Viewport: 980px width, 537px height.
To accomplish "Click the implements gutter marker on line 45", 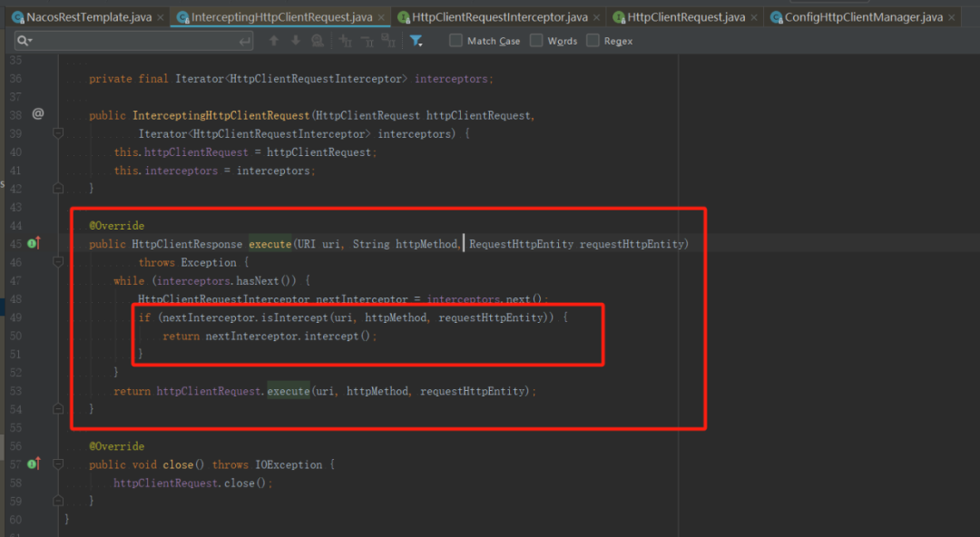I will [34, 243].
